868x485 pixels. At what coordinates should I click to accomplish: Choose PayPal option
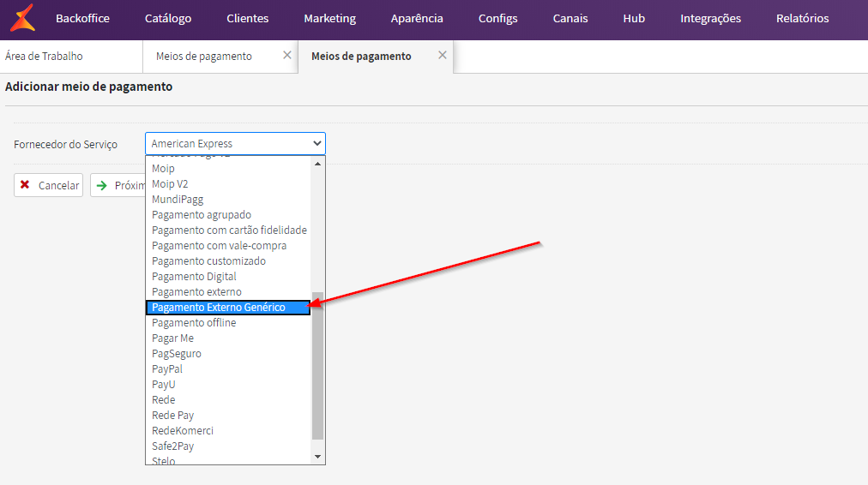coord(228,368)
